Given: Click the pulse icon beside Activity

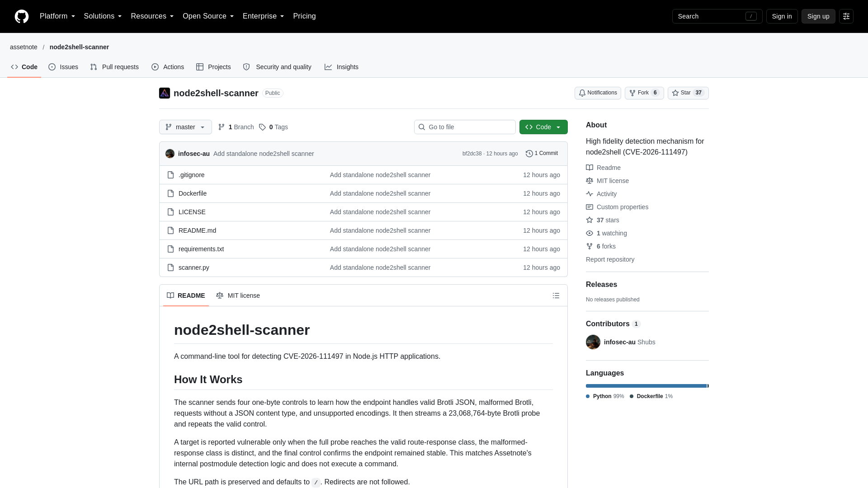Looking at the screenshot, I should (x=590, y=194).
